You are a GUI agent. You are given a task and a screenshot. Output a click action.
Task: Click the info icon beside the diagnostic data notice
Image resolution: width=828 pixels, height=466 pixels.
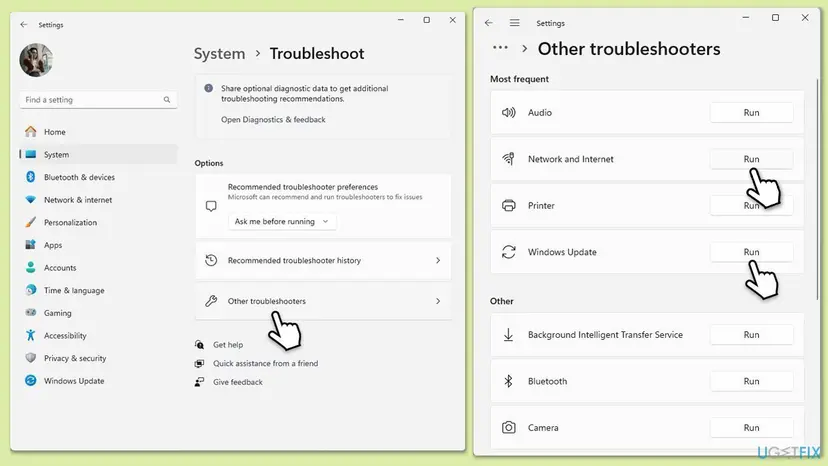pos(209,88)
